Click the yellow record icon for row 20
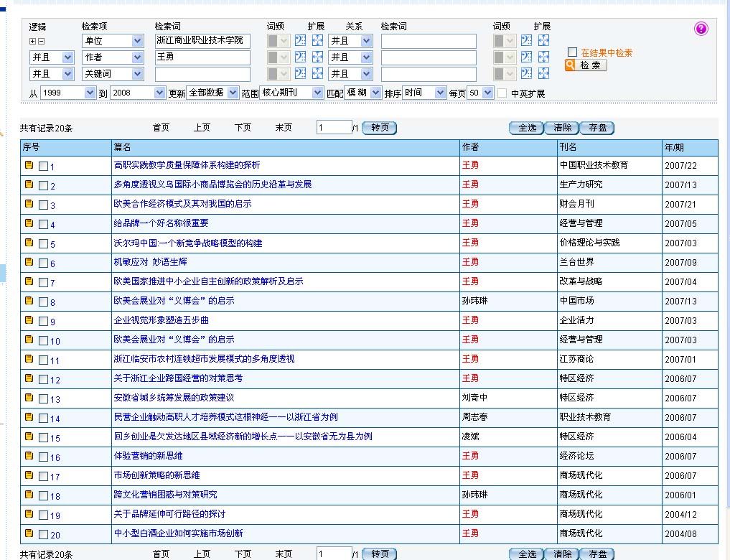 [x=29, y=533]
